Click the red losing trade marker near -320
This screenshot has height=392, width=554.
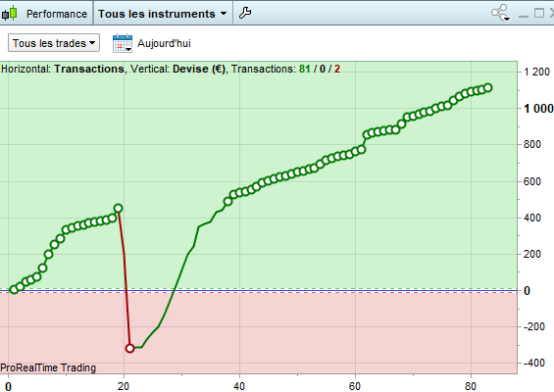point(129,348)
